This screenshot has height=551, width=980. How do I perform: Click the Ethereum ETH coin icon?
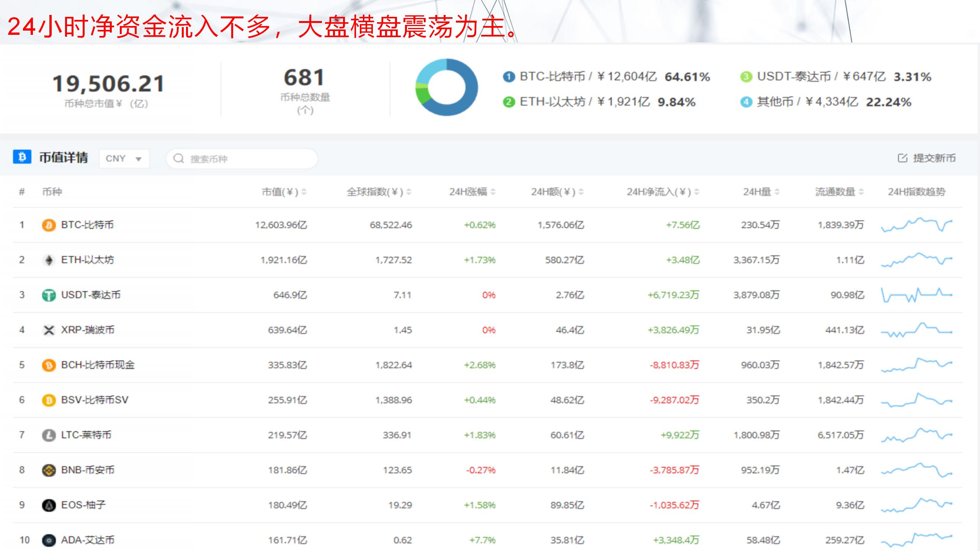coord(49,260)
